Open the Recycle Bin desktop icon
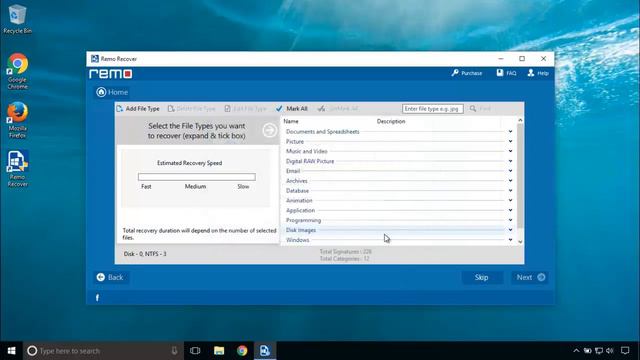 pos(17,19)
